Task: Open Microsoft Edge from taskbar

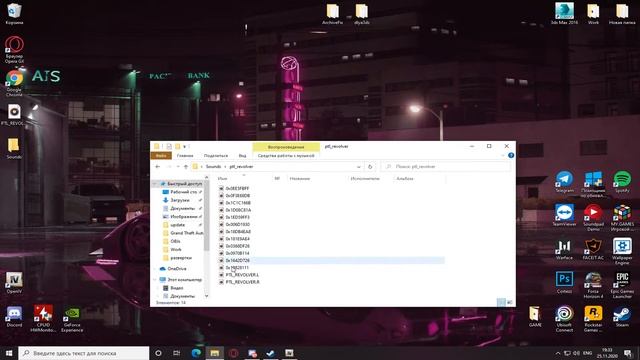Action: click(x=196, y=353)
